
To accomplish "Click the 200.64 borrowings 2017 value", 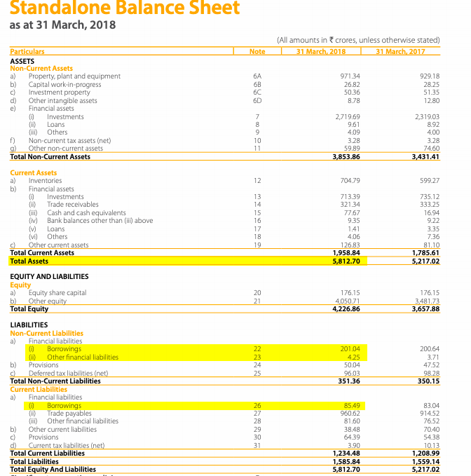I will [430, 349].
